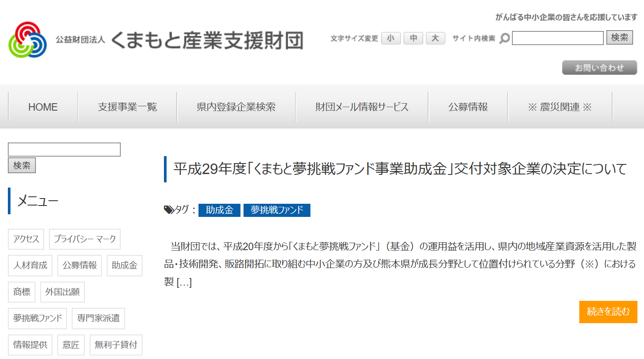644x359 pixels.
Task: Go to HOME in navigation bar
Action: coord(43,107)
